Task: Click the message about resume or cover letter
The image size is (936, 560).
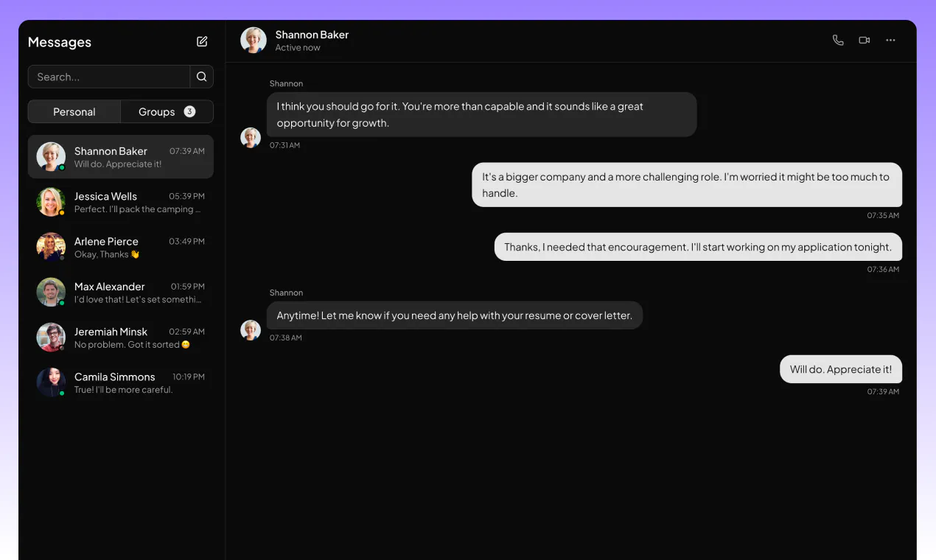Action: coord(455,315)
